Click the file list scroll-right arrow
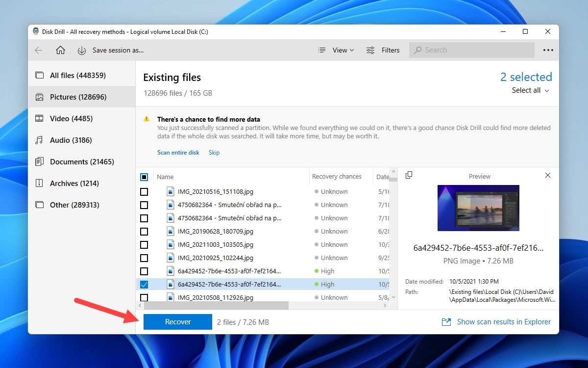Viewport: 588px width, 368px height. (x=385, y=306)
